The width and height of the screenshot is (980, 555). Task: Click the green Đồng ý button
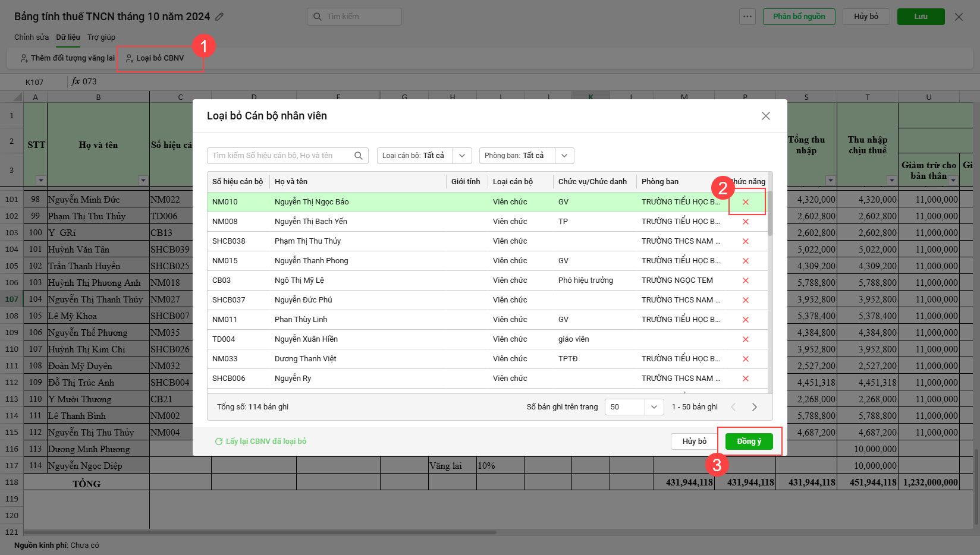(749, 442)
